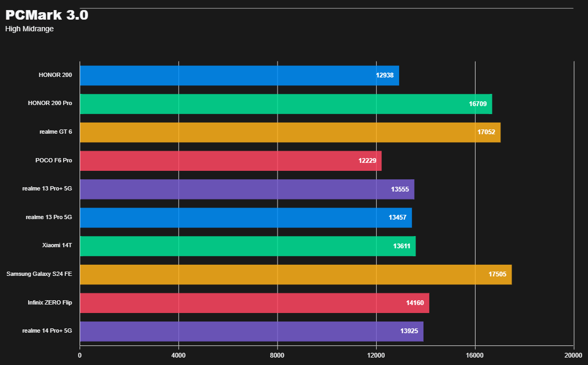Select the realme 13 Pro+ 5G purple bar
This screenshot has width=588, height=365.
pyautogui.click(x=247, y=189)
